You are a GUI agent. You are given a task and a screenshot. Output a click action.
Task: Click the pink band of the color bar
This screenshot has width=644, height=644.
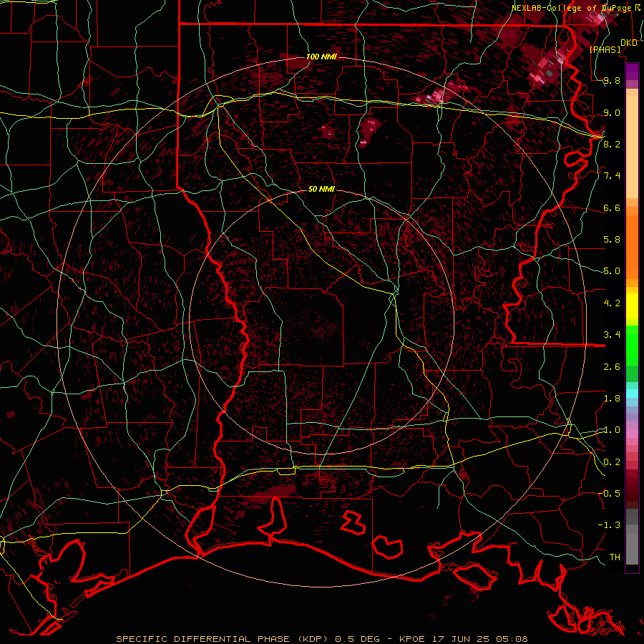coord(632,434)
